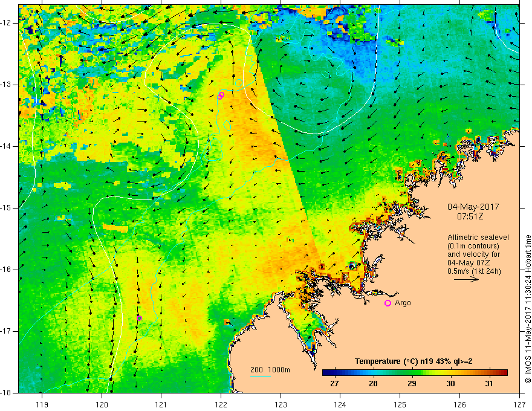Click longitude axis label 125
Image resolution: width=532 pixels, height=411 pixels.
click(x=400, y=404)
